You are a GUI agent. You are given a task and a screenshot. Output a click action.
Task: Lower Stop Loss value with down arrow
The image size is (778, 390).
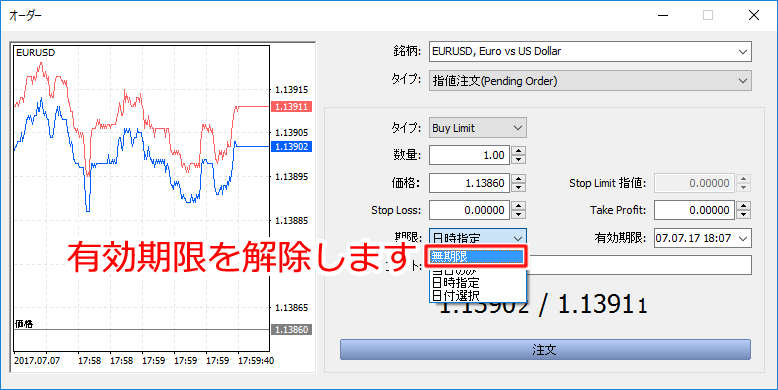coord(518,214)
